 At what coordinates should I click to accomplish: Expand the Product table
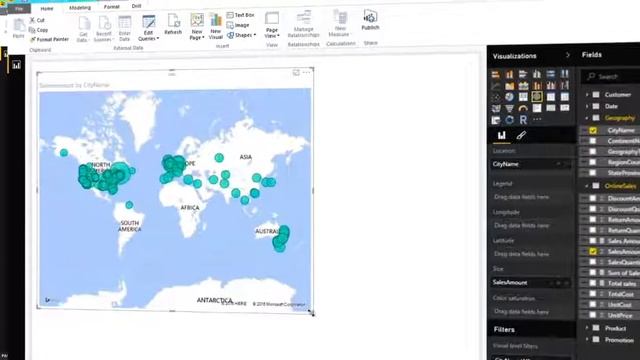coord(587,328)
